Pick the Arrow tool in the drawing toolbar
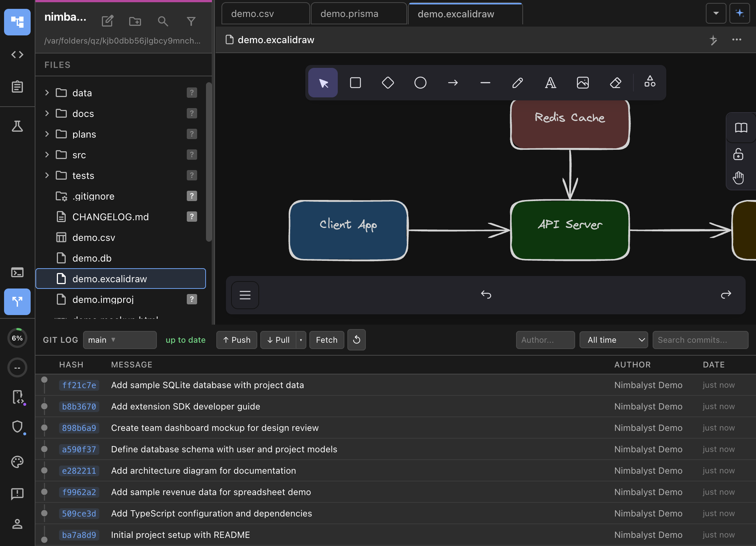This screenshot has height=546, width=756. (453, 83)
